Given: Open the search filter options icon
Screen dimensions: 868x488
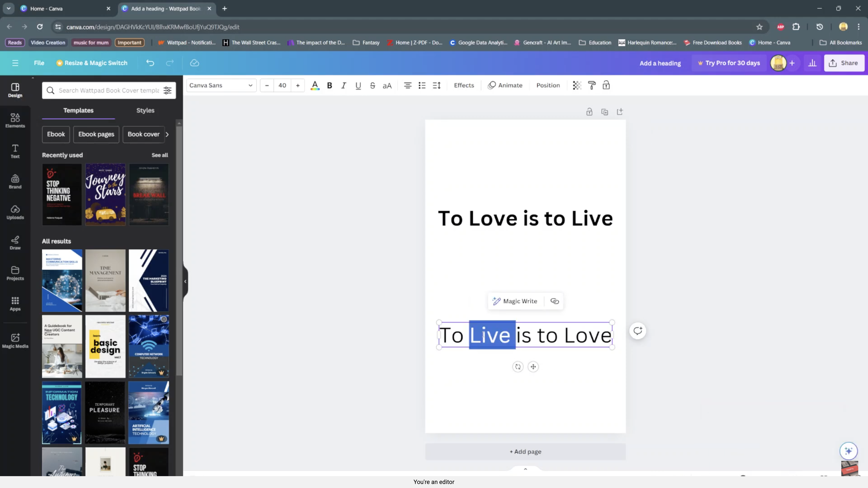Looking at the screenshot, I should coord(167,91).
